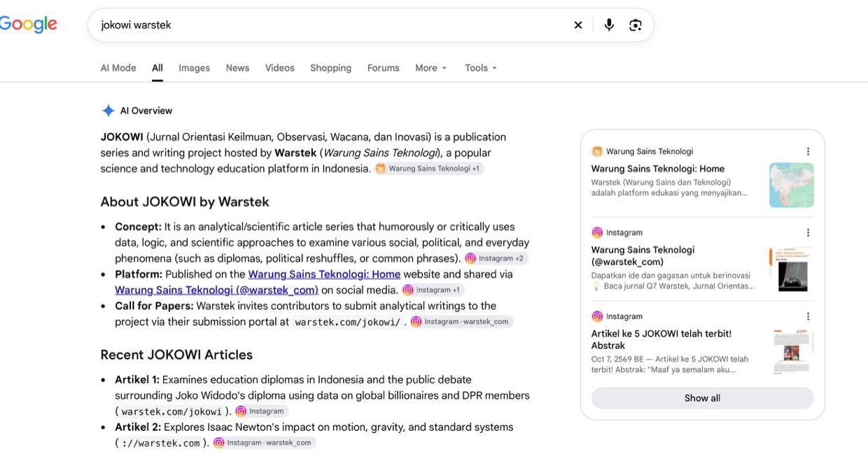Switch to Videos tab
Viewport: 868px width, 454px height.
[x=279, y=68]
